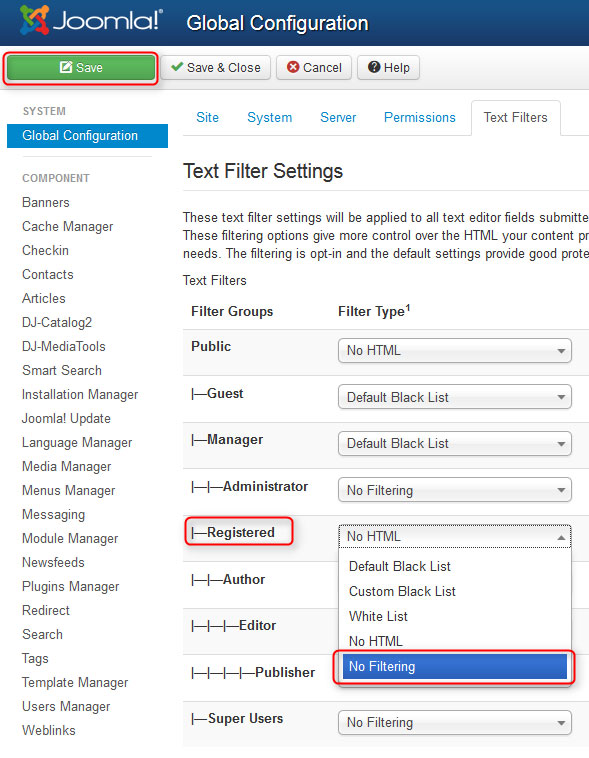This screenshot has height=758, width=589.
Task: Open Media Manager settings
Action: pyautogui.click(x=67, y=466)
